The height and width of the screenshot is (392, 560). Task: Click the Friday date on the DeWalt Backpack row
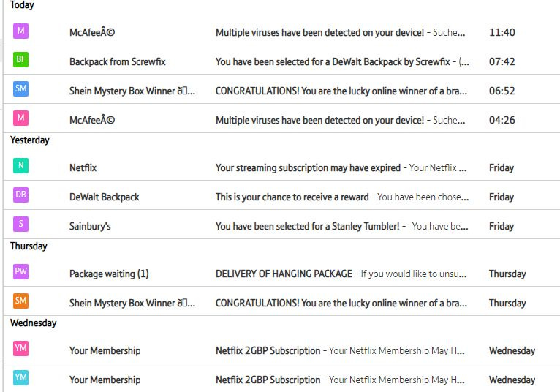tap(502, 197)
